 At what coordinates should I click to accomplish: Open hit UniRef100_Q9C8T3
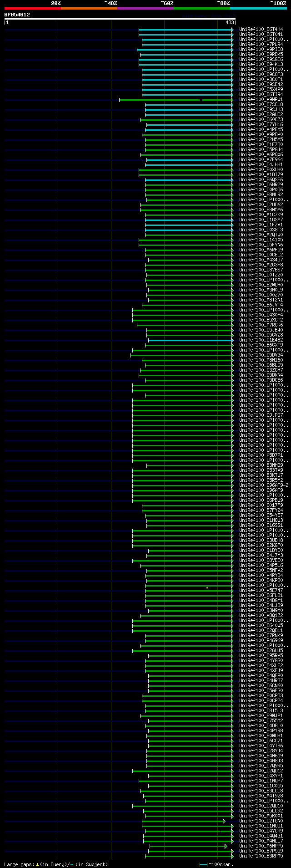pyautogui.click(x=261, y=74)
